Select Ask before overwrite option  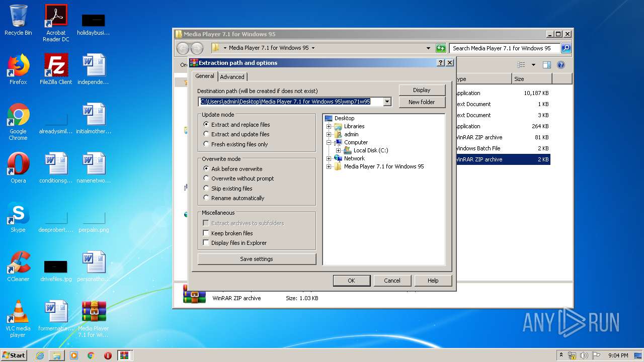tap(232, 169)
